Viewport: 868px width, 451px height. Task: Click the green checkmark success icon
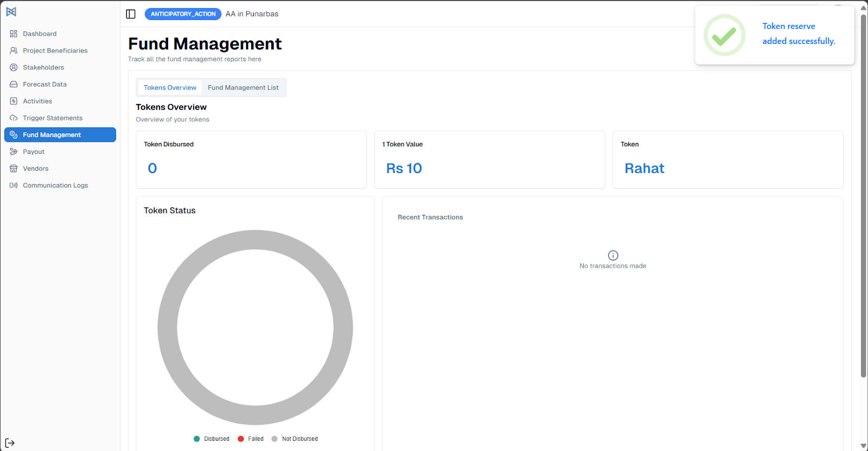click(724, 35)
